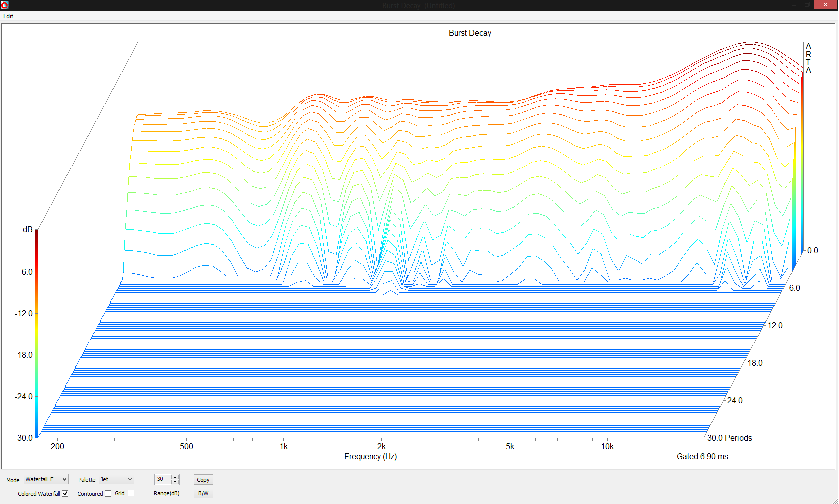Click the window resize grip in the corner

coord(835,501)
